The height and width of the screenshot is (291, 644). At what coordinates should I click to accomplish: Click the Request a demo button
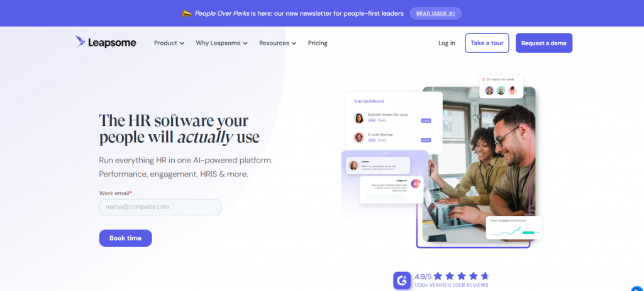(543, 43)
